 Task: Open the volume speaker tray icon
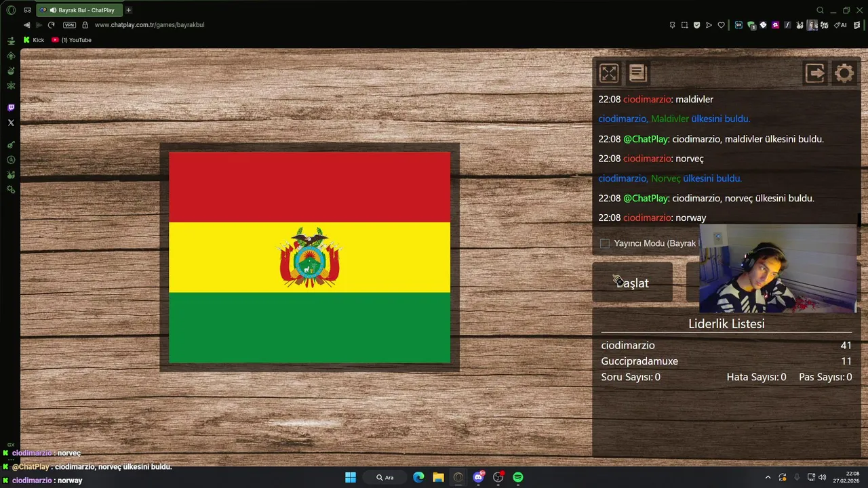point(823,477)
